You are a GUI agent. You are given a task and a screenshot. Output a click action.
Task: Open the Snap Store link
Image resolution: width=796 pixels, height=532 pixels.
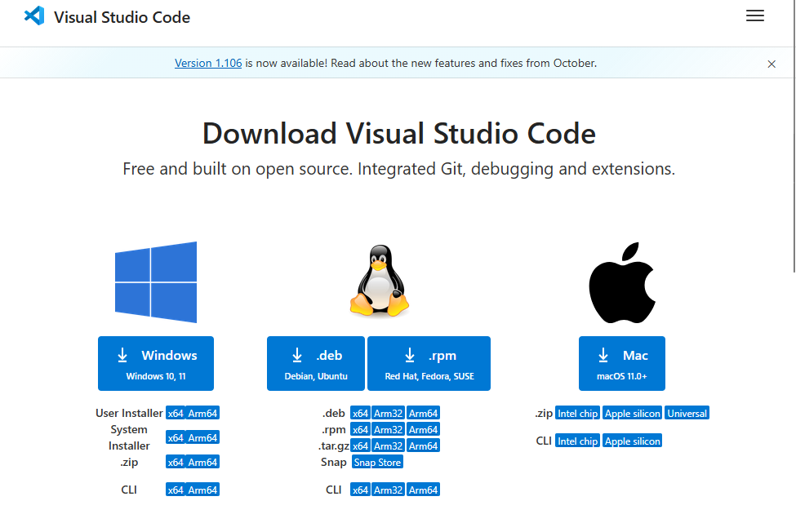pos(377,463)
